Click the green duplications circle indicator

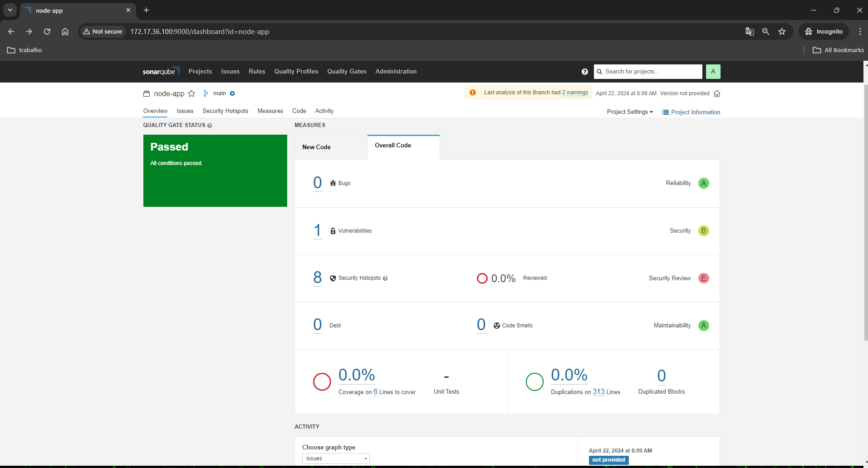tap(535, 382)
